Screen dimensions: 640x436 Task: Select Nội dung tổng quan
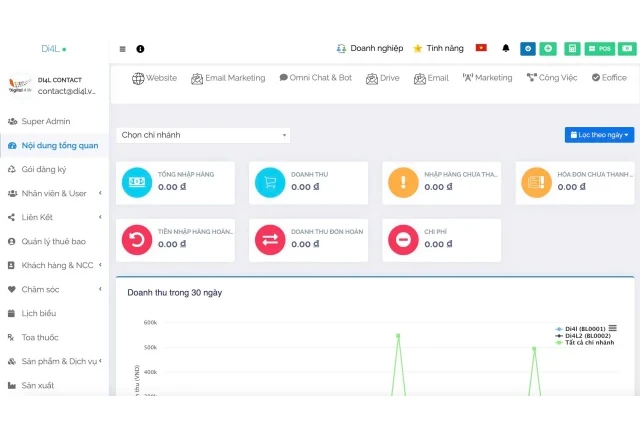click(54, 145)
